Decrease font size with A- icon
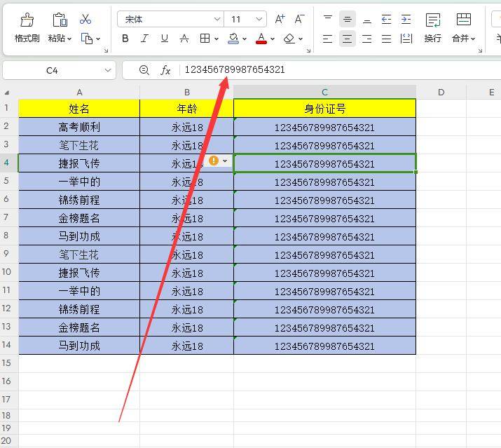The image size is (501, 448). pos(299,19)
